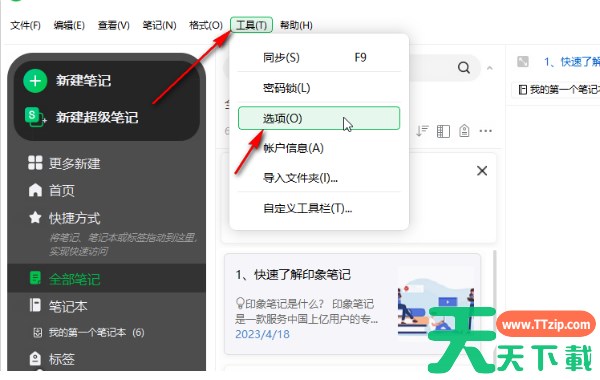Screen dimensions: 600x380
Task: Click the 我的第一个笔记本 notebook label in editor
Action: (559, 90)
